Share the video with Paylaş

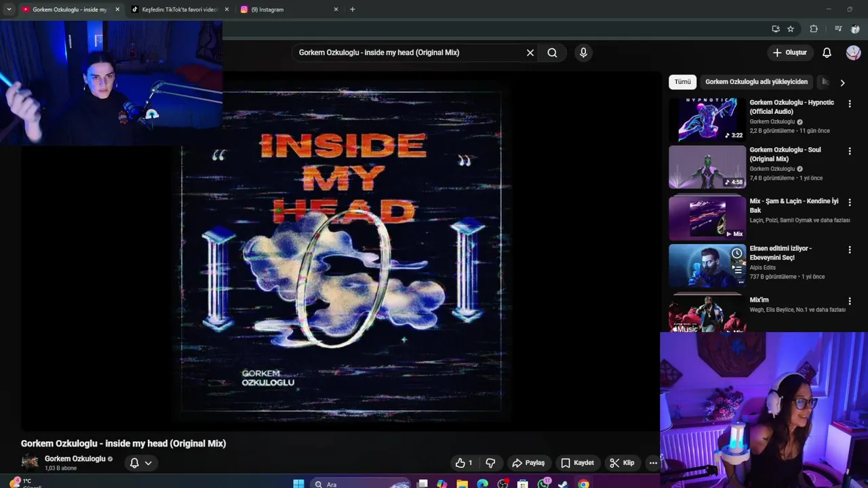[528, 463]
